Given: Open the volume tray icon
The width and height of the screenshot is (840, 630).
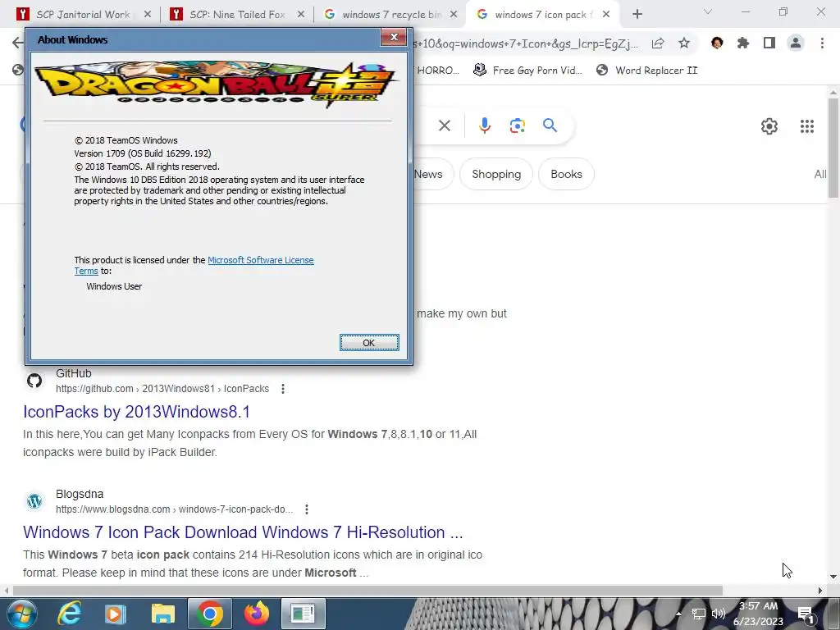Looking at the screenshot, I should point(719,614).
